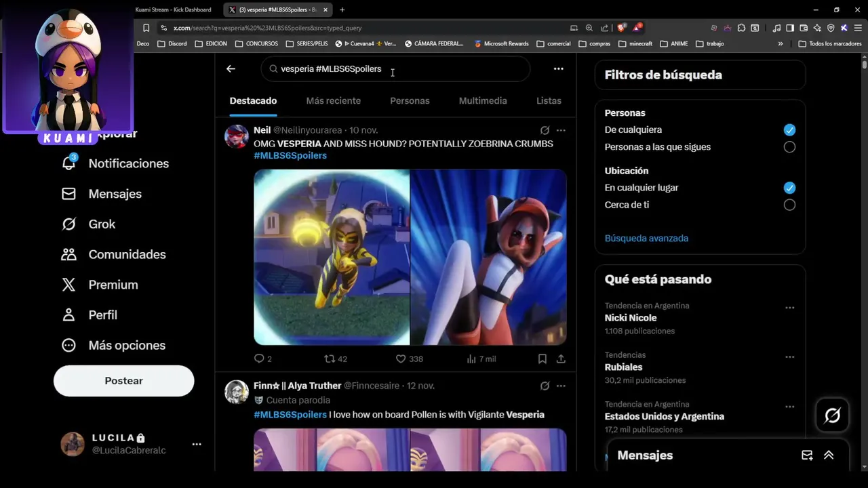Open options for Nicki Nicole trend
This screenshot has width=868, height=488.
click(789, 308)
